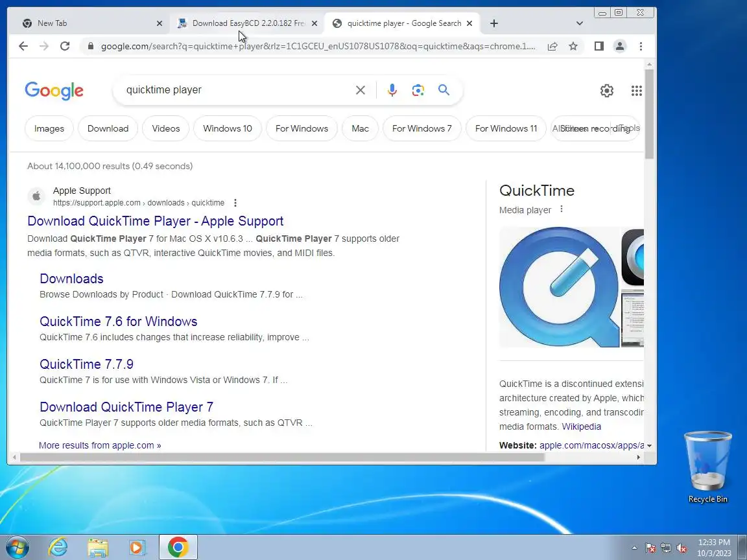
Task: Open the Wikipedia link in QuickTime panel
Action: 581,426
